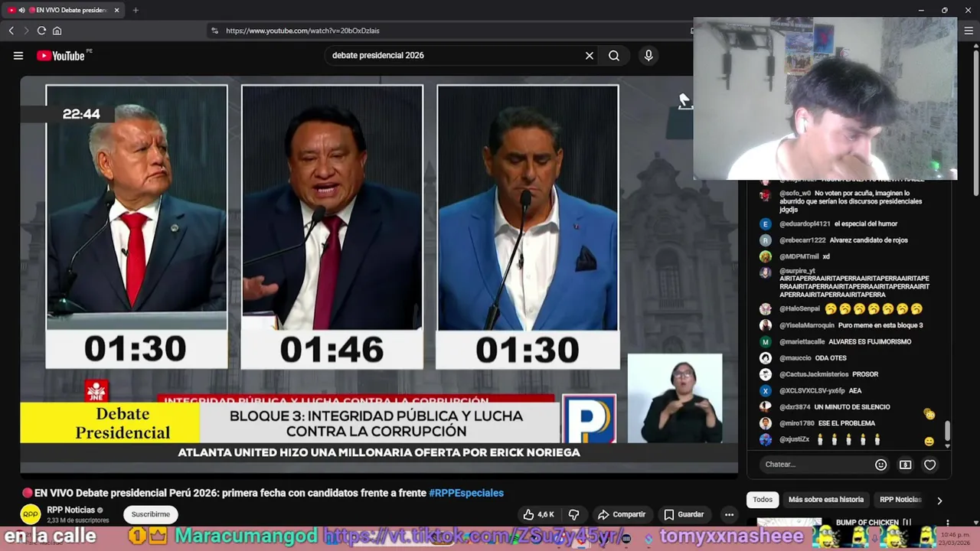Open the BUMP OF CHICKEN recommended video title

pos(874,522)
